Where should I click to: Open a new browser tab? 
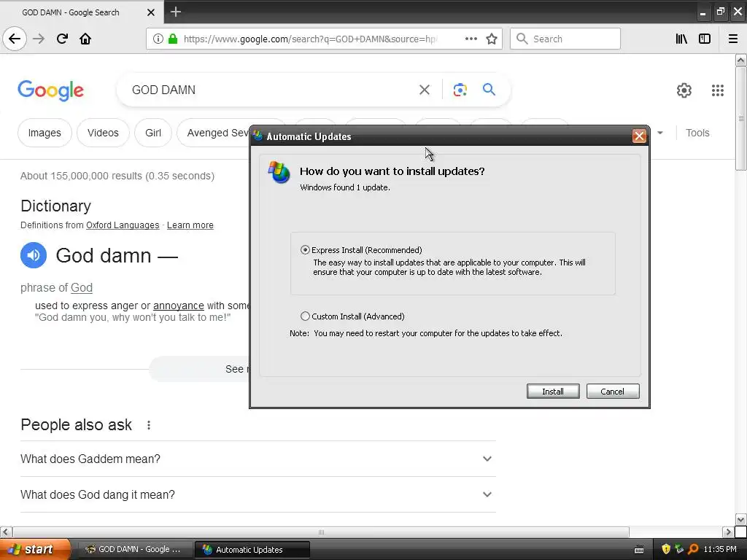click(175, 12)
